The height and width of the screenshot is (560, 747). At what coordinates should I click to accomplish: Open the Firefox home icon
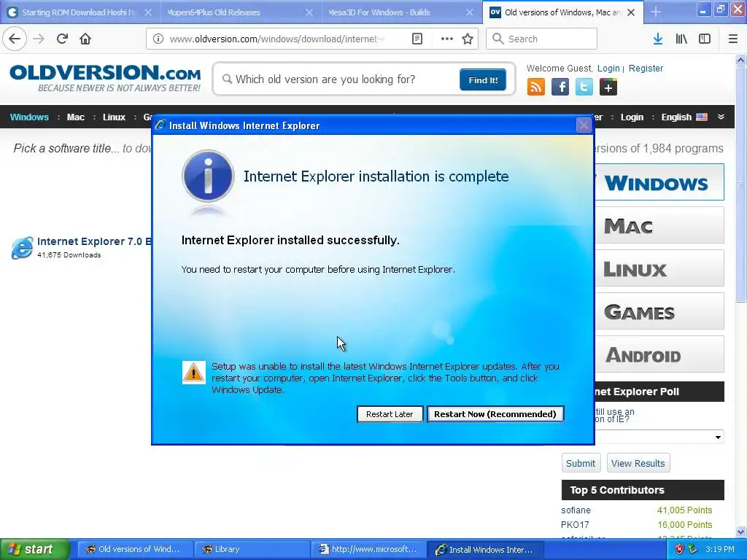point(85,39)
